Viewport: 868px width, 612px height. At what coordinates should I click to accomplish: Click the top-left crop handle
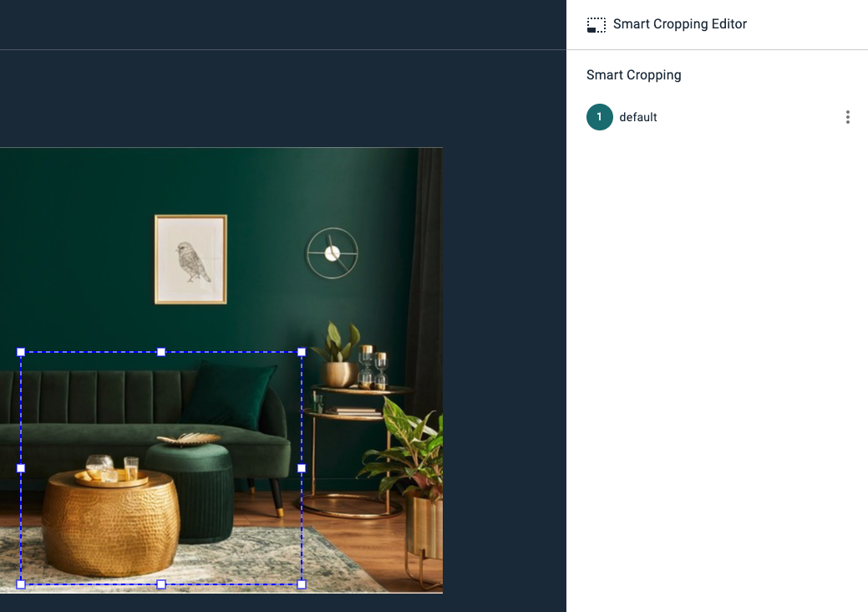(21, 352)
